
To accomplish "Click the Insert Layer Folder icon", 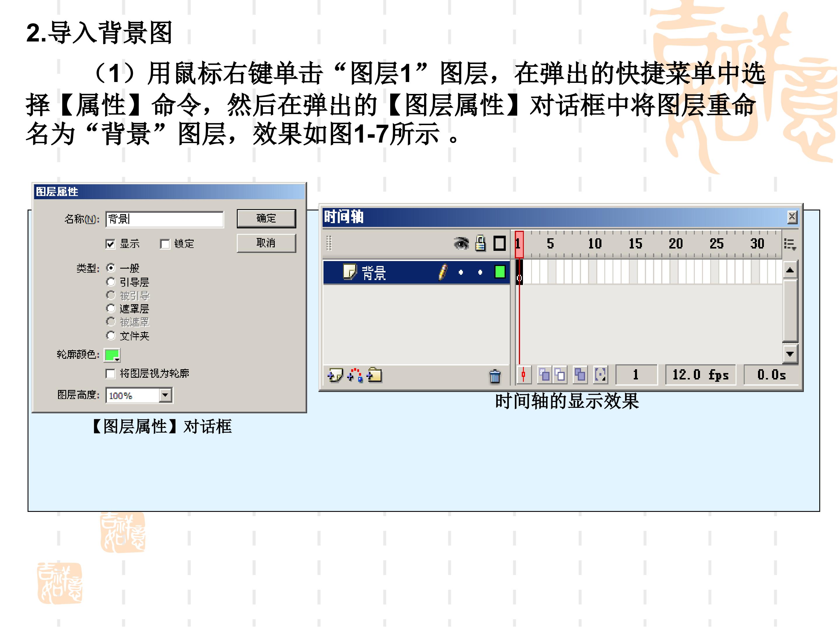I will [x=374, y=375].
